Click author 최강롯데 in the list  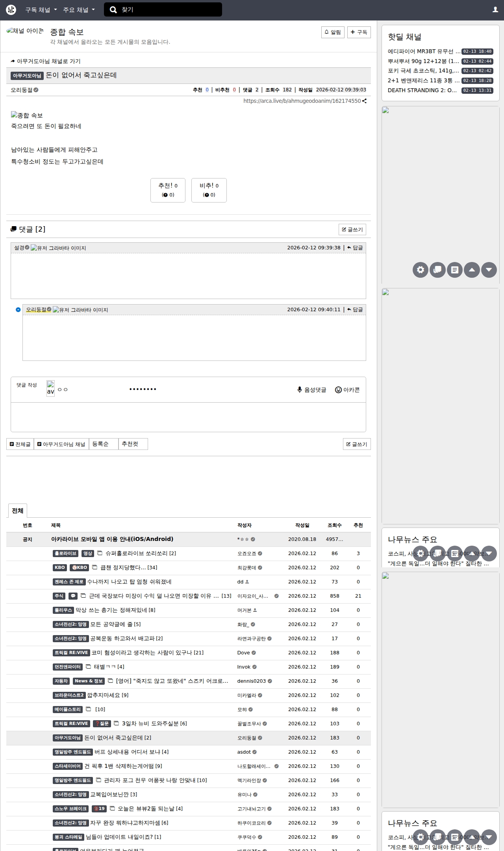(x=246, y=568)
